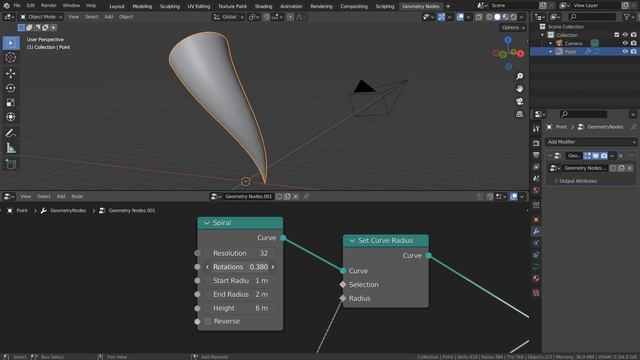Select the Transform tool
Viewport: 640px width, 360px height.
[x=11, y=117]
